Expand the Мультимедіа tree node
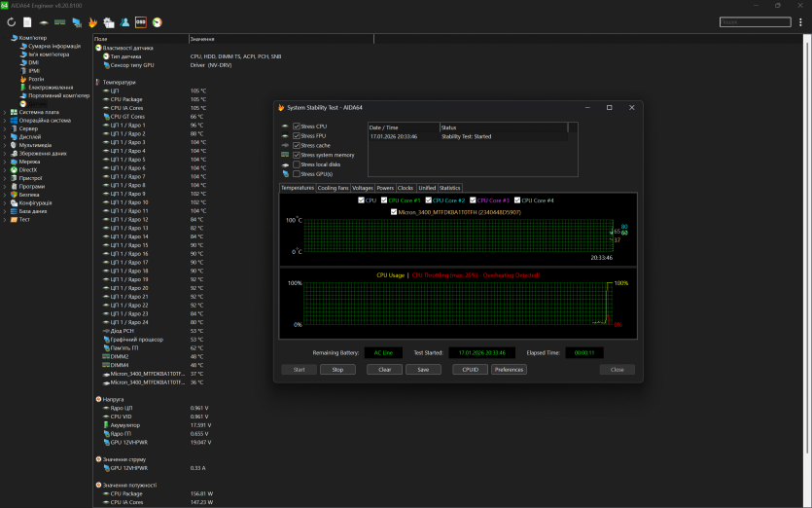The image size is (812, 508). coord(4,145)
